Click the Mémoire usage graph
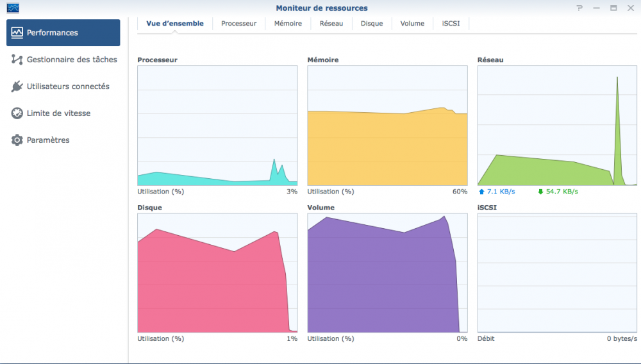641x364 pixels. coord(388,126)
